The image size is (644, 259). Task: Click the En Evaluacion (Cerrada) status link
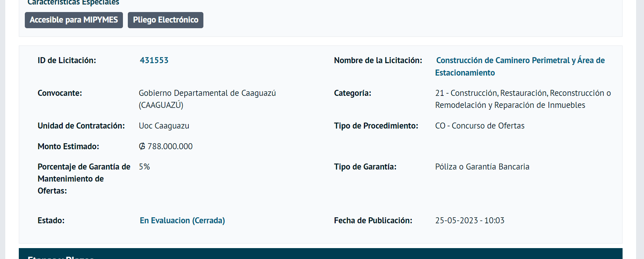pyautogui.click(x=182, y=221)
